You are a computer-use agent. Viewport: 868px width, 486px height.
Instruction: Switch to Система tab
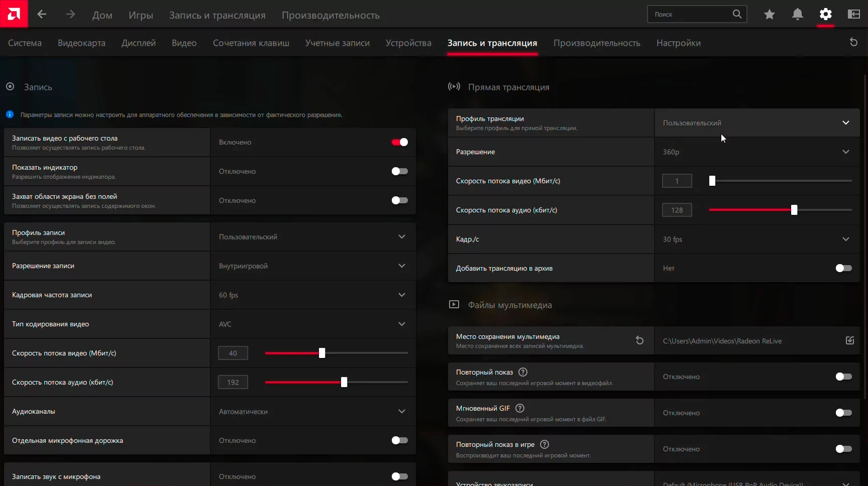(25, 43)
